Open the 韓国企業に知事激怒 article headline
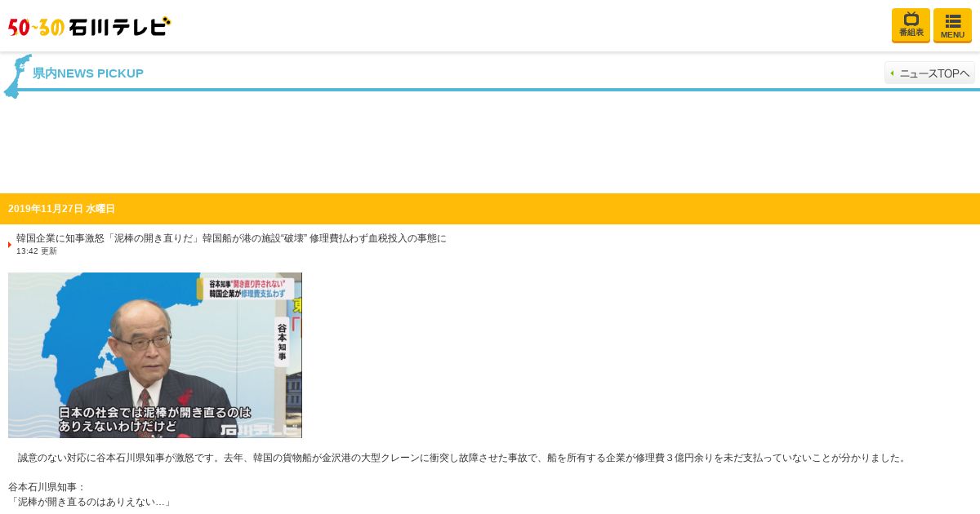The image size is (980, 514). point(231,238)
